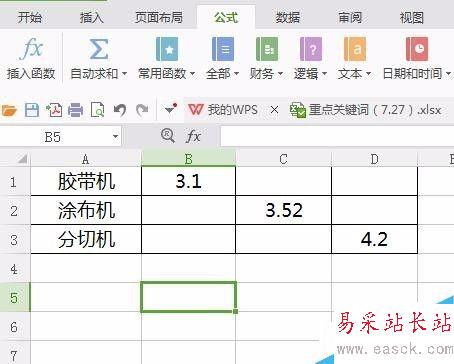
Task: Select column B header
Action: pos(189,159)
